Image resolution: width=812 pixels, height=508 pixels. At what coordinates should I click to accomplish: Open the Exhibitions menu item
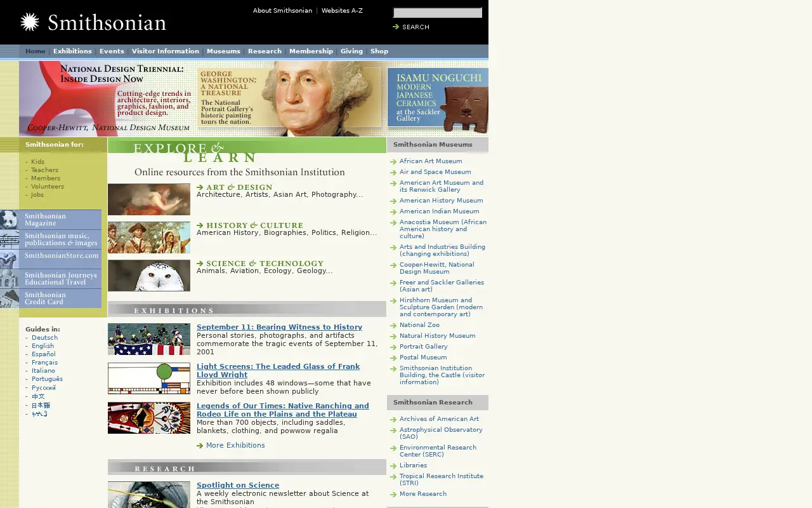(72, 51)
